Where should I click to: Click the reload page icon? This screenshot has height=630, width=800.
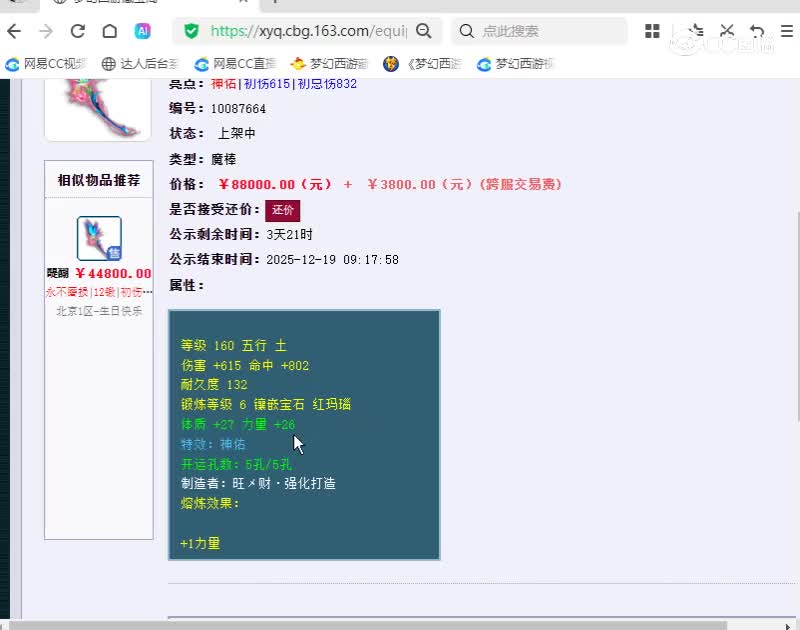(78, 31)
